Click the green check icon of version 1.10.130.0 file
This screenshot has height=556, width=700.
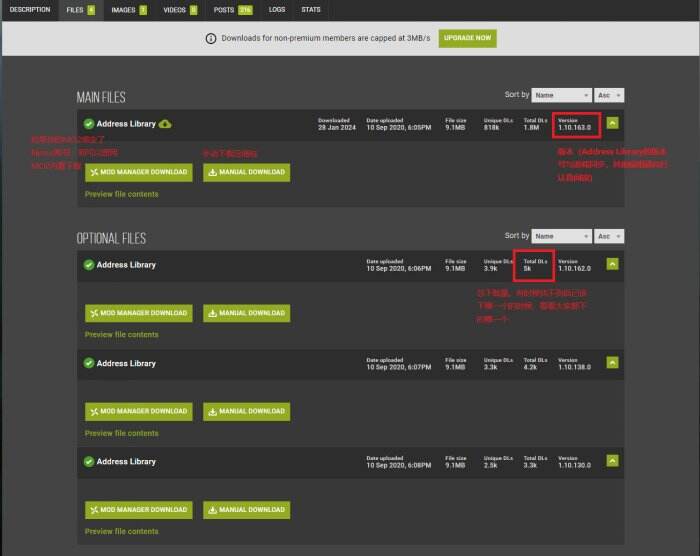(x=89, y=461)
